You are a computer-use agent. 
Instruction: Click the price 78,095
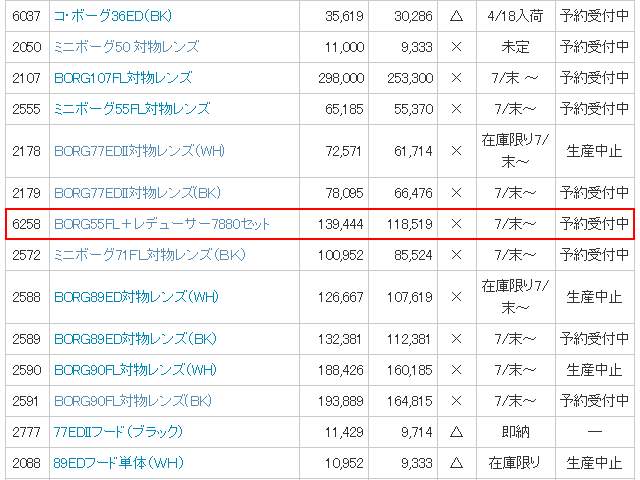[344, 193]
